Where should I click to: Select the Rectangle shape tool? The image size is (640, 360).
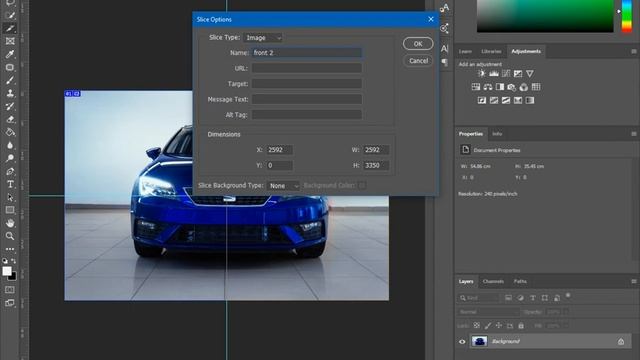pos(10,210)
